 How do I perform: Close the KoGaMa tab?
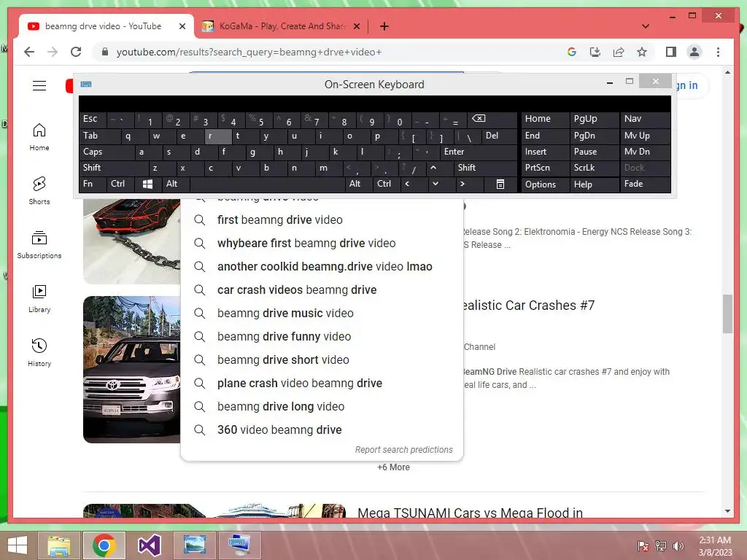[356, 27]
